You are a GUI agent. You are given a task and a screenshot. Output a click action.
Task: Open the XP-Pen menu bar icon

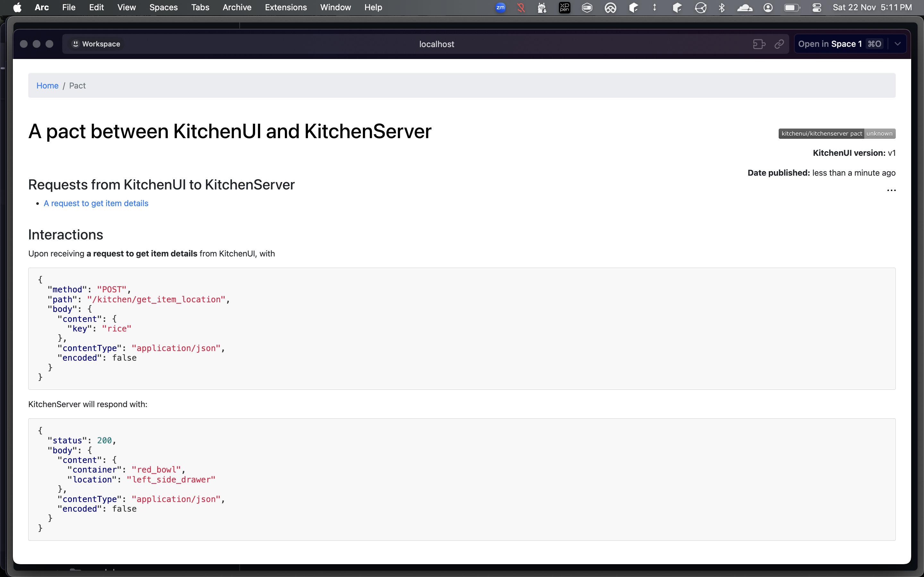tap(564, 8)
